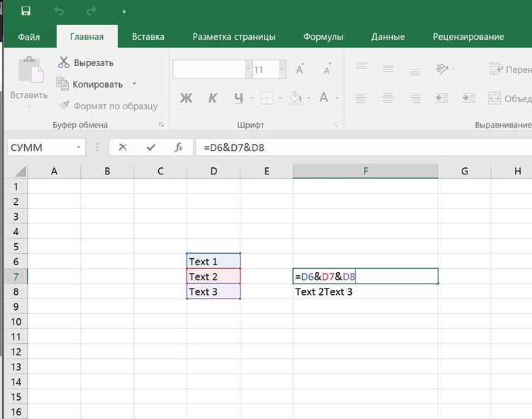This screenshot has height=419, width=532.
Task: Click the bottom align icon
Action: click(x=415, y=70)
